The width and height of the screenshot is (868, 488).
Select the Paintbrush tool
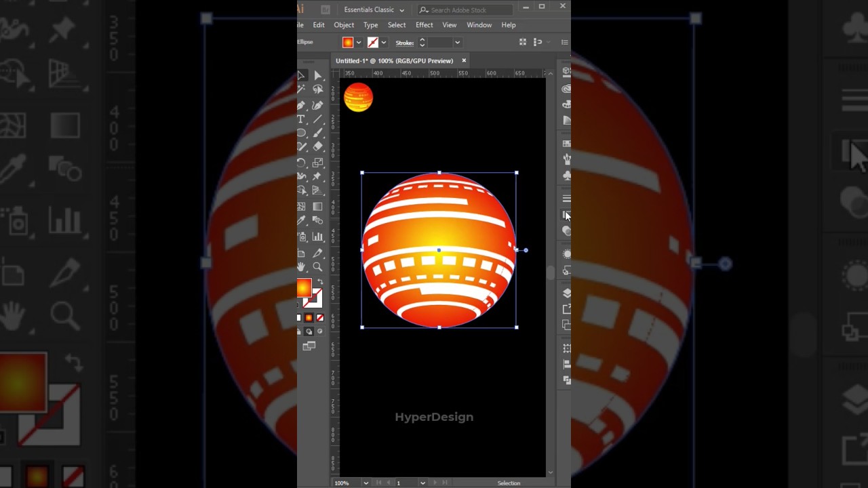[317, 134]
